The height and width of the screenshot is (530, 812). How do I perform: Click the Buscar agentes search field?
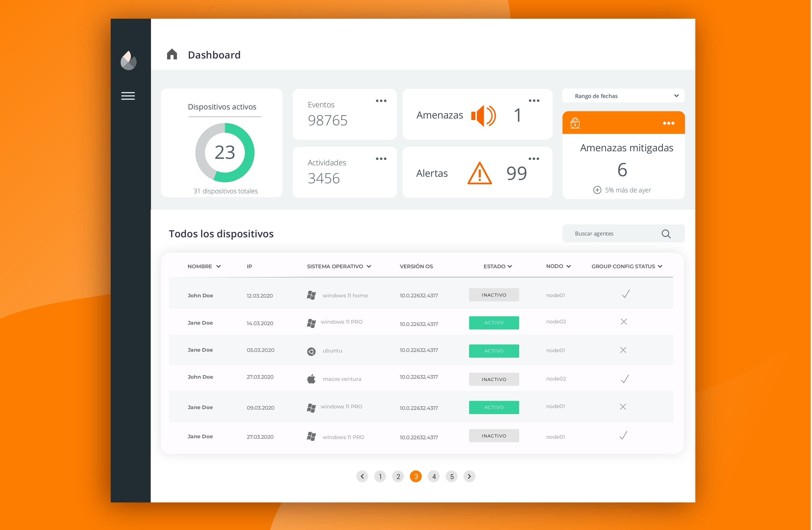click(623, 233)
